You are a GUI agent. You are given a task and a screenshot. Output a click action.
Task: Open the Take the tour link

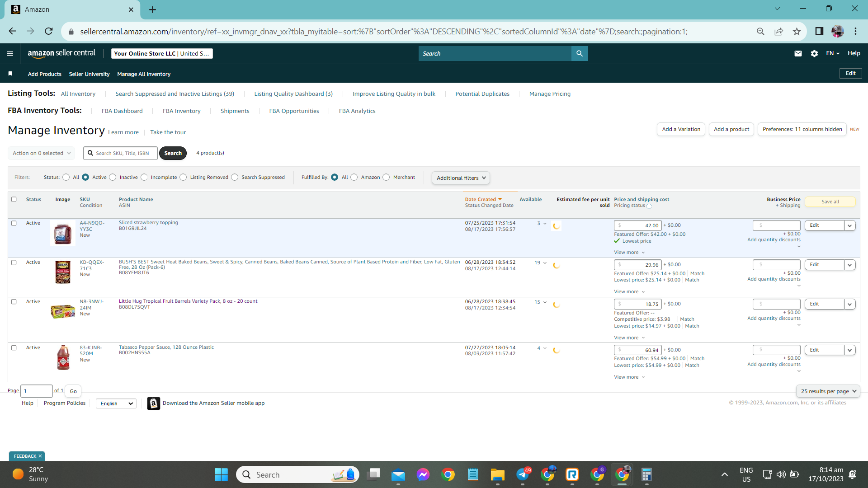(168, 132)
